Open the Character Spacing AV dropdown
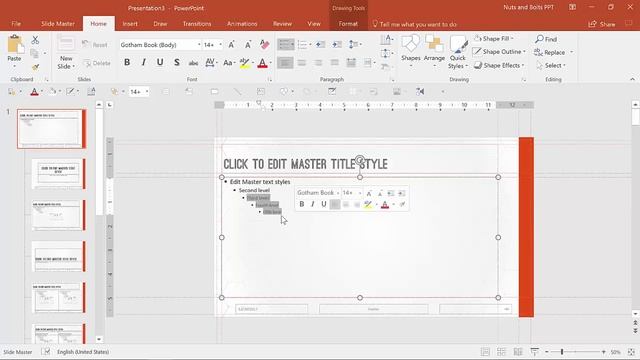Image resolution: width=640 pixels, height=360 pixels. pos(211,62)
